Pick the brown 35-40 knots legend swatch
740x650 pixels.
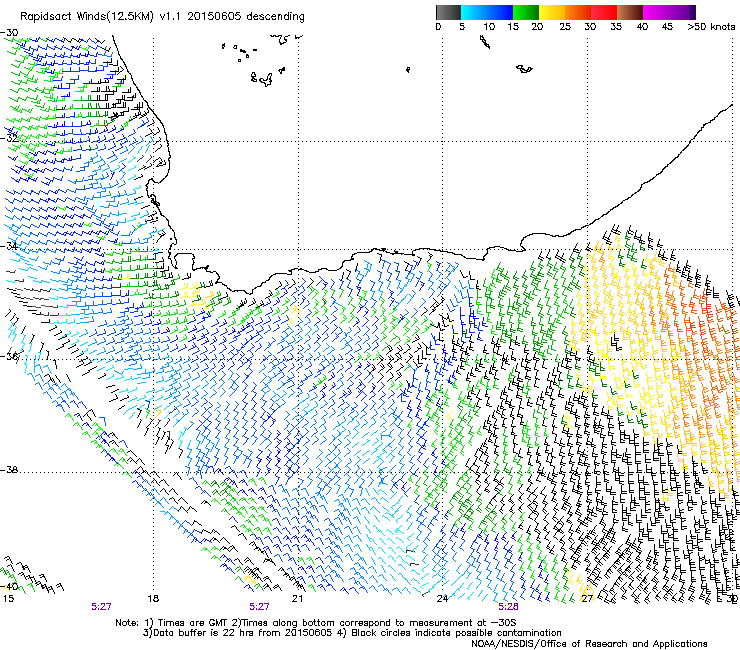pyautogui.click(x=630, y=12)
